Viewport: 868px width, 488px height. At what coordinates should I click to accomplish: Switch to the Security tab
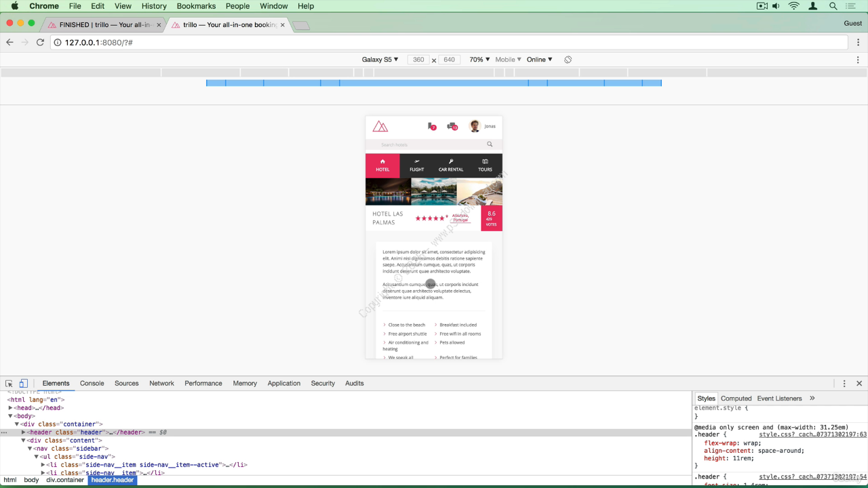pyautogui.click(x=323, y=384)
